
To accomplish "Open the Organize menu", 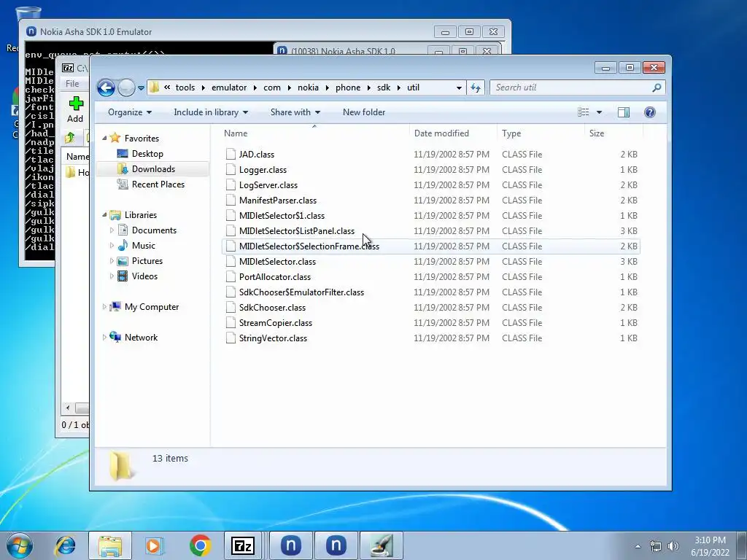I will click(130, 112).
